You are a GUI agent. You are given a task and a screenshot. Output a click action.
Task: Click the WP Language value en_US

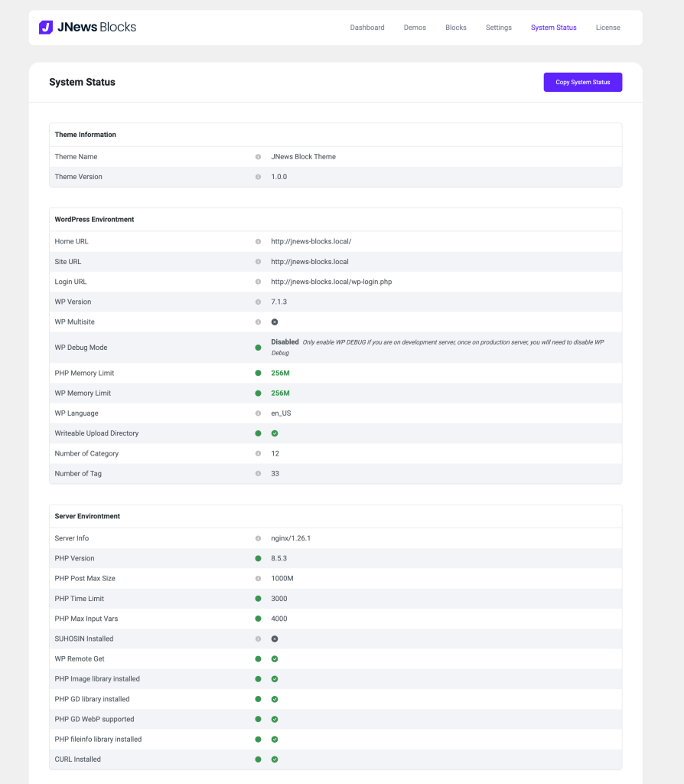click(x=281, y=413)
